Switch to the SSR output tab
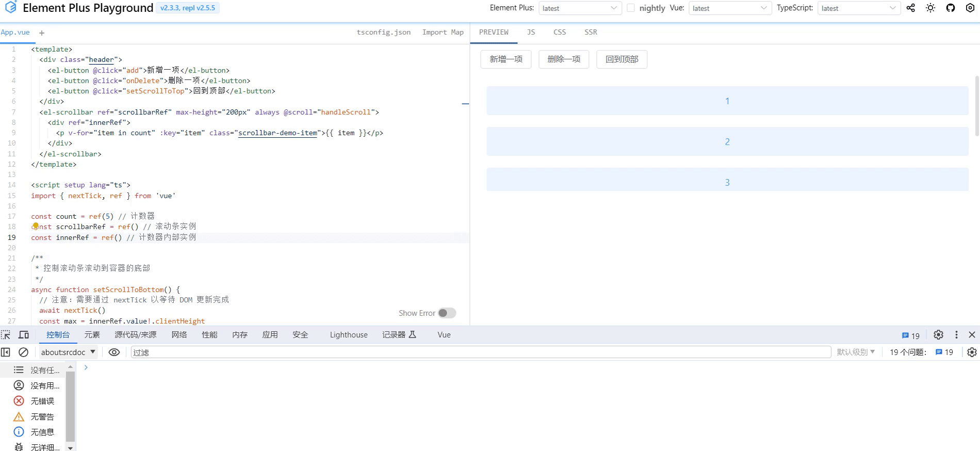 [x=591, y=32]
